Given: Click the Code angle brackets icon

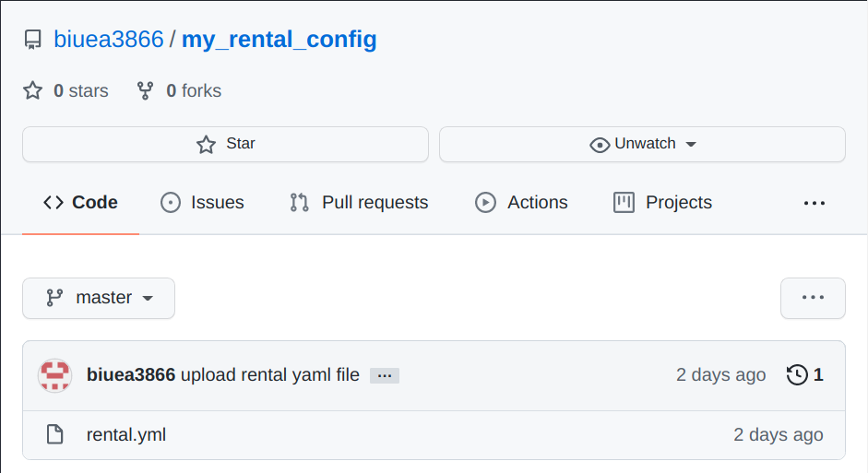Looking at the screenshot, I should 54,203.
